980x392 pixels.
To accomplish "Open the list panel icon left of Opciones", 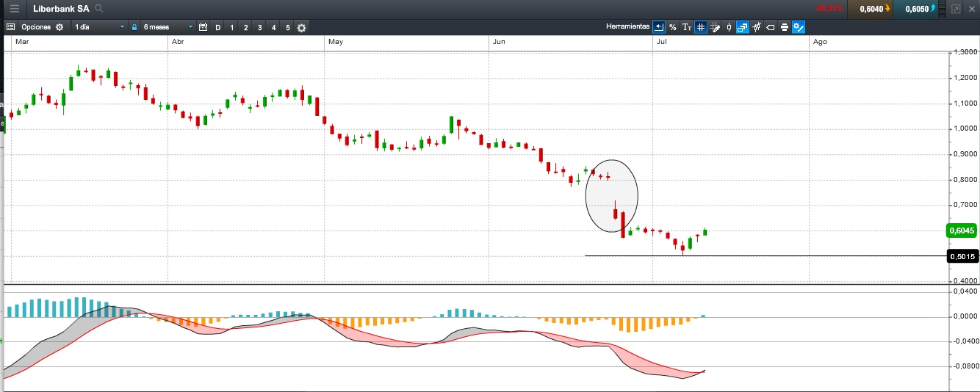I will pos(11,27).
